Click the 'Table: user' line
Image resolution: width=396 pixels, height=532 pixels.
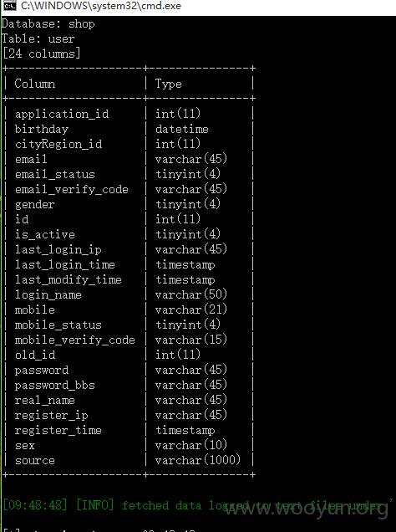coord(38,39)
